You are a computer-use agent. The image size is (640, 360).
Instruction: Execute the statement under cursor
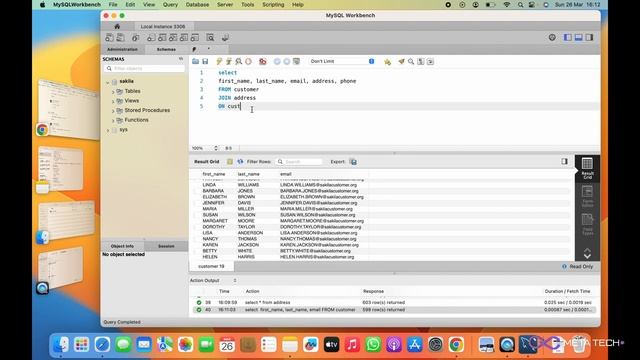coord(229,61)
